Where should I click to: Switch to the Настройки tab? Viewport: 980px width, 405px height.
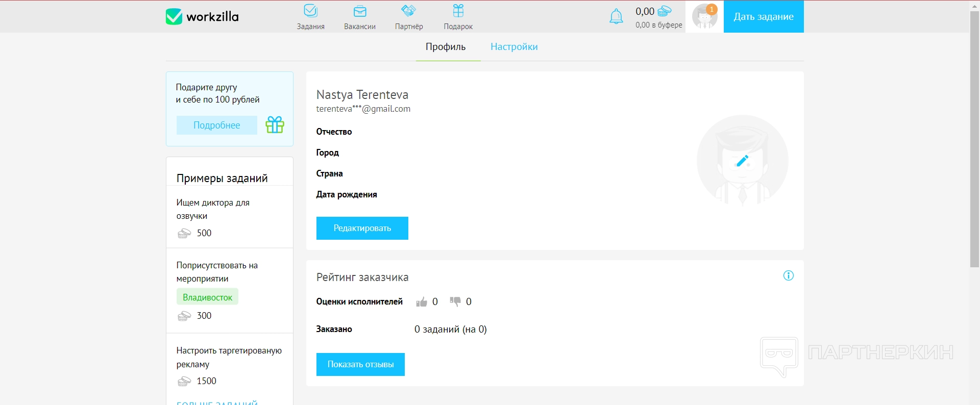pyautogui.click(x=514, y=47)
